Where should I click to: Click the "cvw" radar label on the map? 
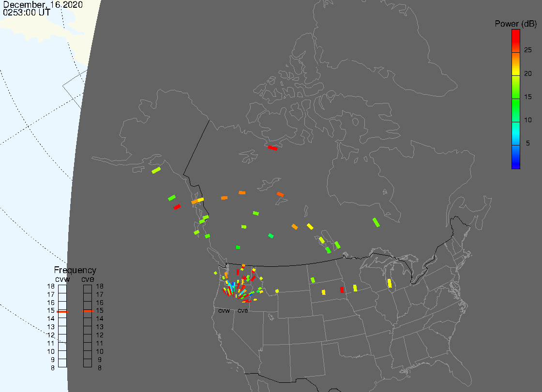pos(224,311)
